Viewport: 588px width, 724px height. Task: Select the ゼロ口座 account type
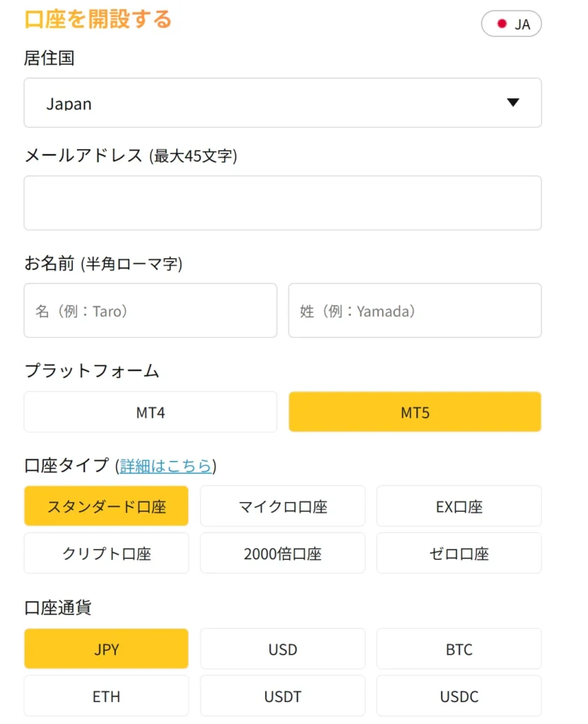click(x=459, y=553)
